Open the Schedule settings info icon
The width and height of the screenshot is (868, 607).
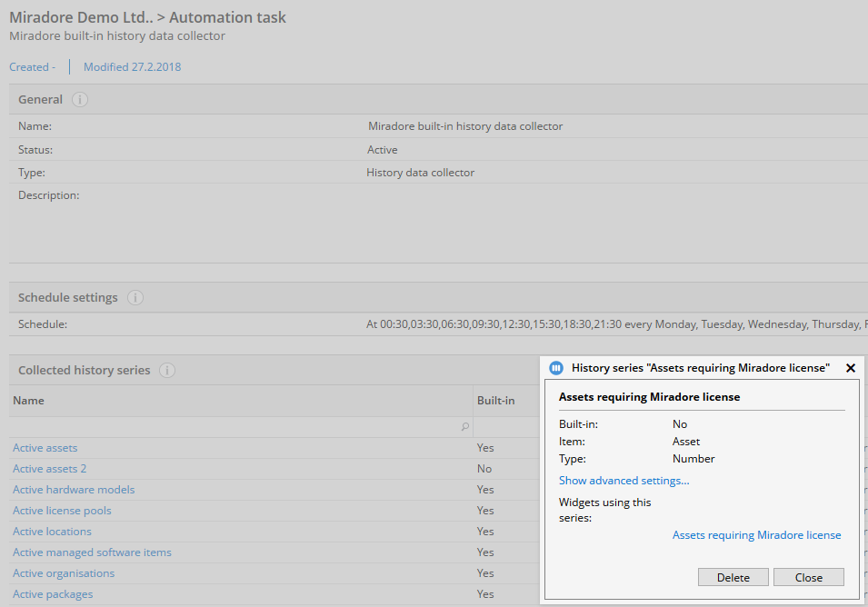pyautogui.click(x=135, y=298)
